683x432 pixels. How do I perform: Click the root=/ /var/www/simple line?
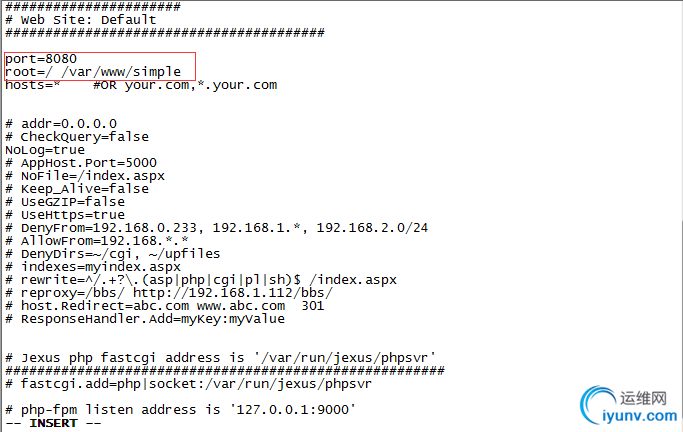pyautogui.click(x=93, y=72)
